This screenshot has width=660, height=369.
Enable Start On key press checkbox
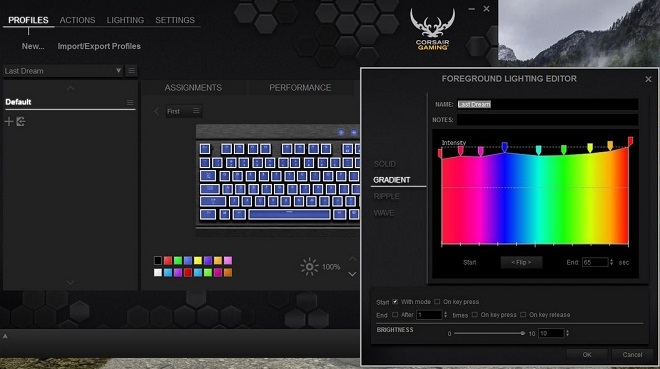click(x=437, y=302)
